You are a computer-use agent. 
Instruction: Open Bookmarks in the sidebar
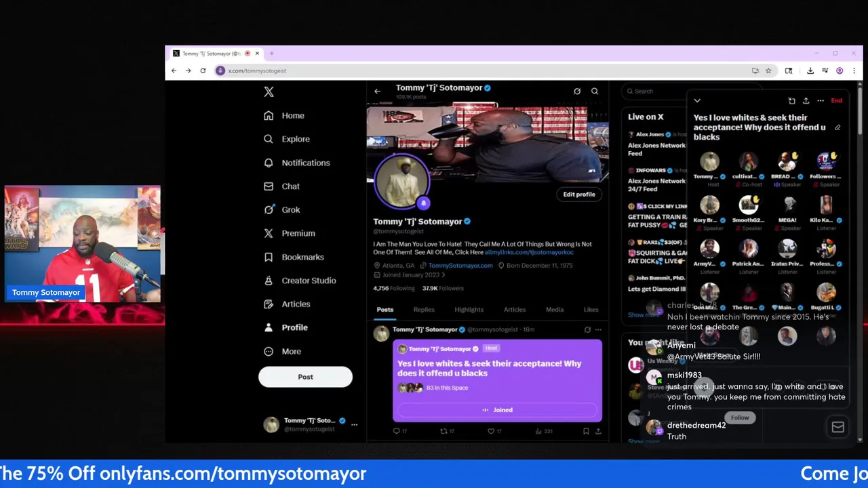tap(294, 257)
